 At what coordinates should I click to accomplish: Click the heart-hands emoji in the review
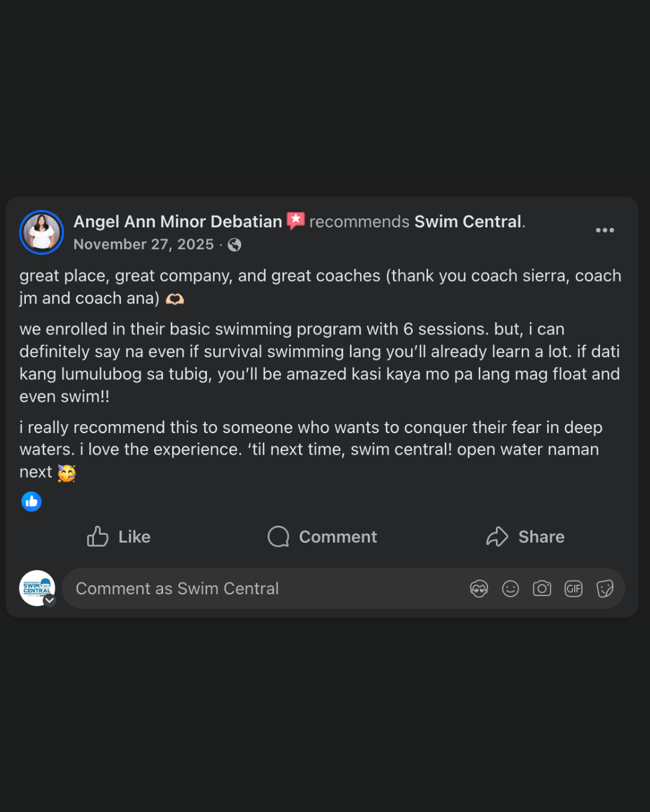pyautogui.click(x=175, y=299)
